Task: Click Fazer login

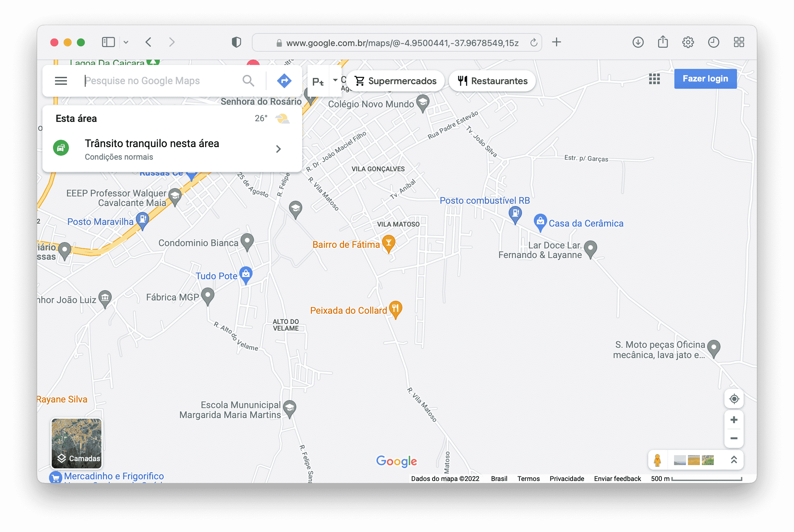Action: [705, 79]
